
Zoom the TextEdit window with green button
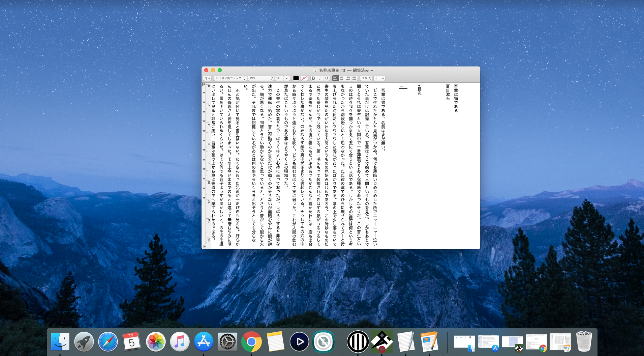[220, 70]
